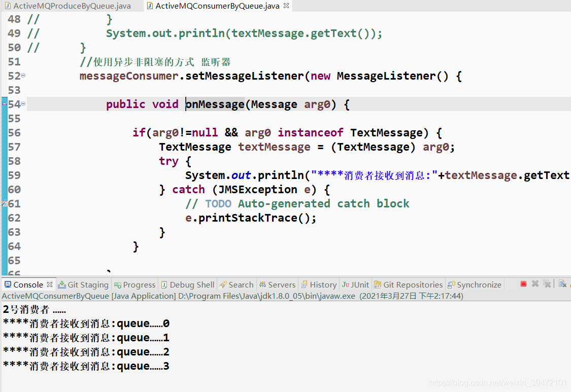Terminate the running program with red stop icon
This screenshot has width=571, height=392.
point(523,284)
